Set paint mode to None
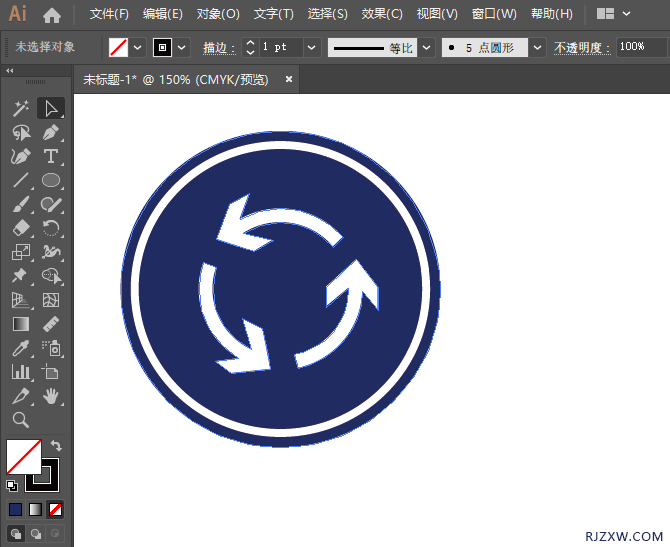Screen dimensions: 670x547 (x=56, y=509)
